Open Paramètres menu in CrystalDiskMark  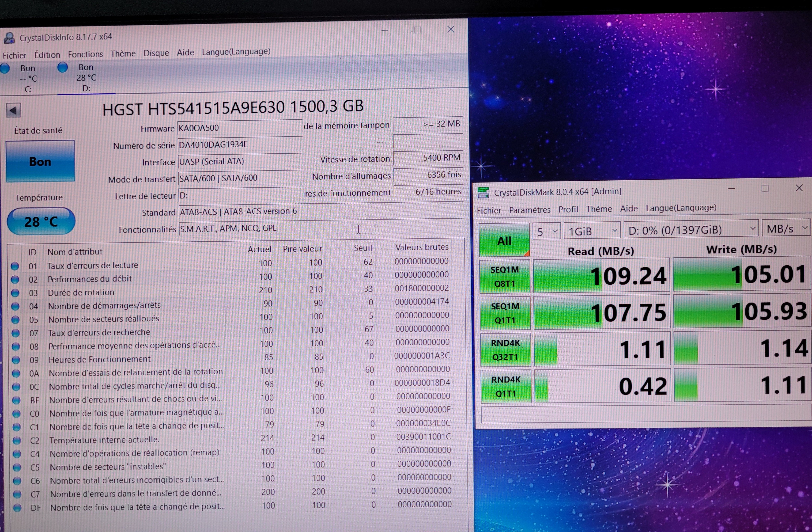(529, 210)
